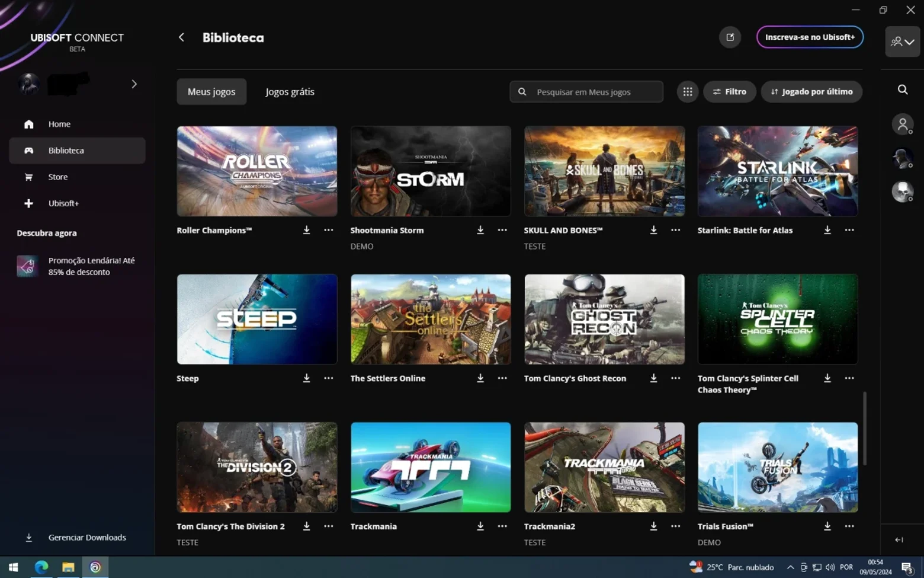Download The Settlers Online
The image size is (924, 578).
click(480, 378)
